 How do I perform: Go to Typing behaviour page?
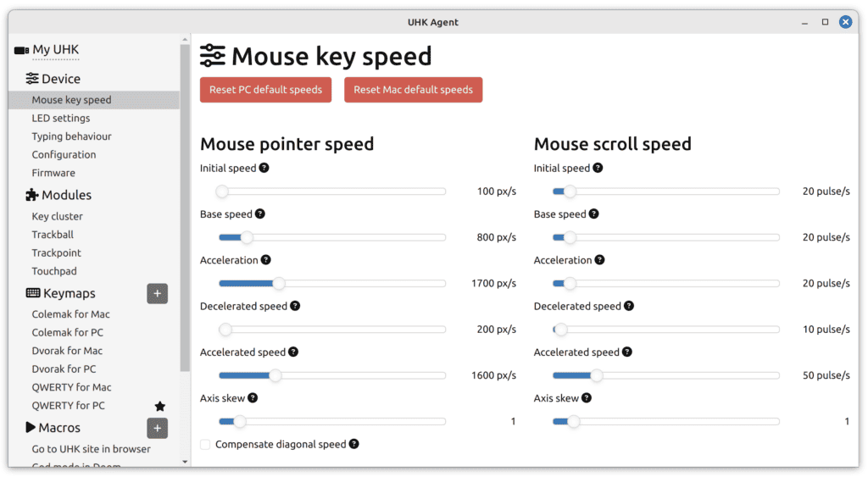71,136
